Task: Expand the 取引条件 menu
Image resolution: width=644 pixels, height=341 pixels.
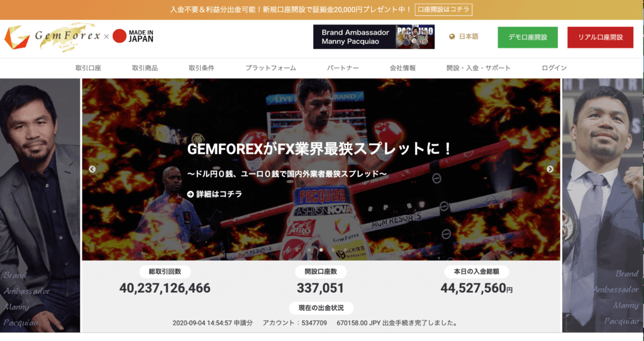Action: 202,68
